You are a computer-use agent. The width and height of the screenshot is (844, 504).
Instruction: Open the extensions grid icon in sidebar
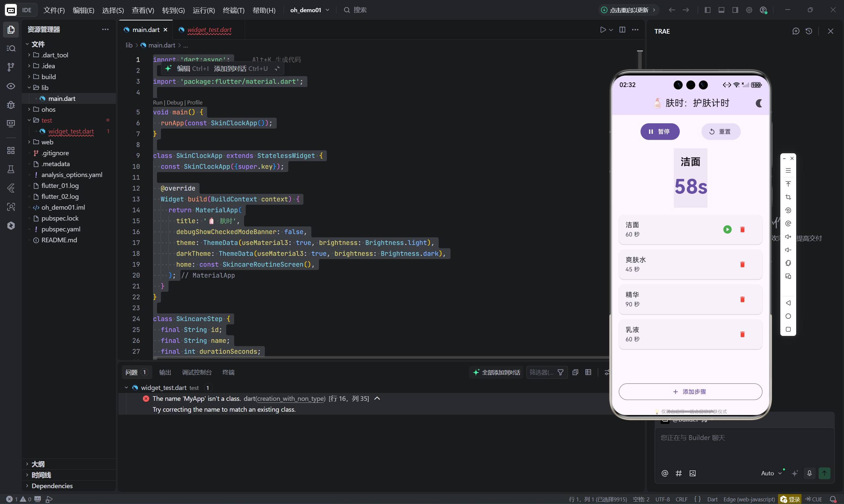point(11,150)
